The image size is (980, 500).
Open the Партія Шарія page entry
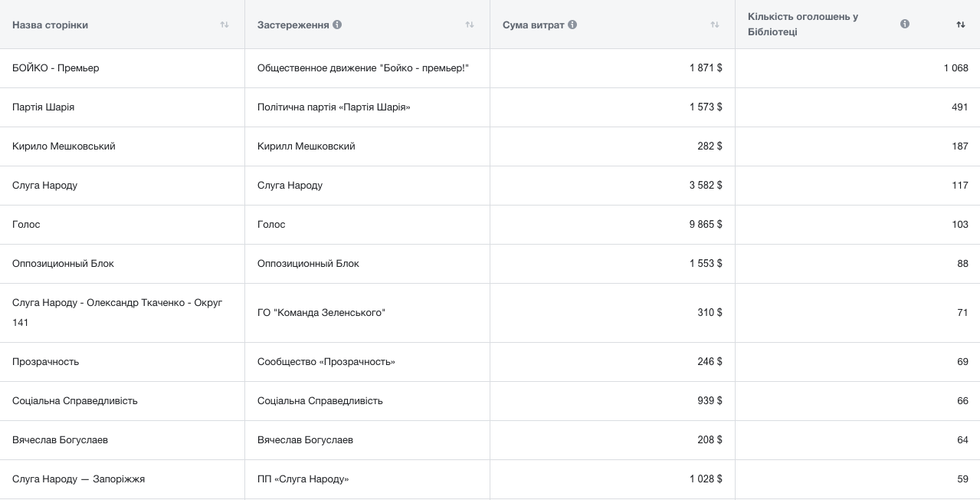(x=44, y=107)
